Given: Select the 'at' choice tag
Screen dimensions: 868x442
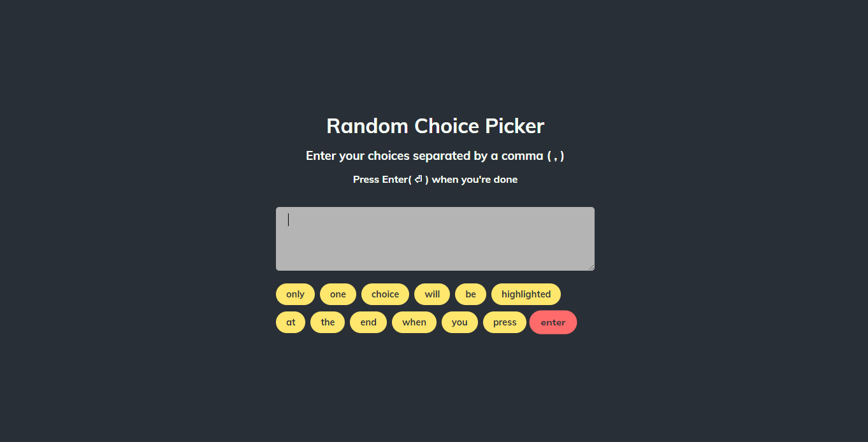Looking at the screenshot, I should pos(291,322).
